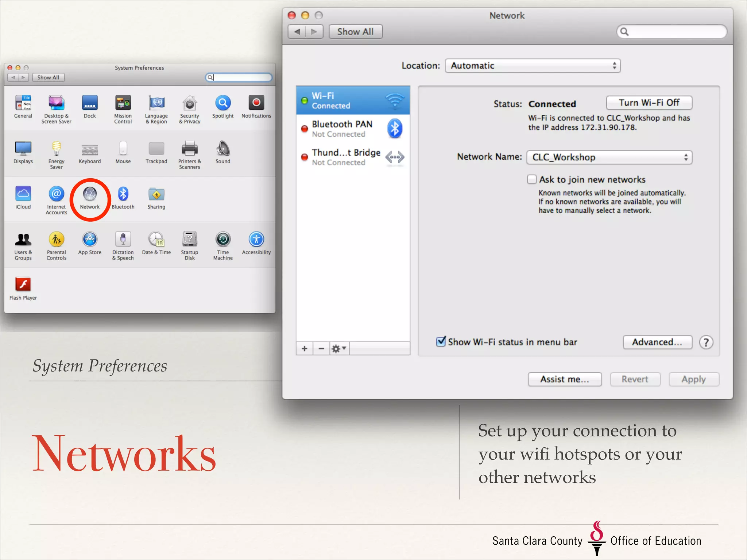Open Mouse preferences icon
The height and width of the screenshot is (560, 747).
[123, 149]
